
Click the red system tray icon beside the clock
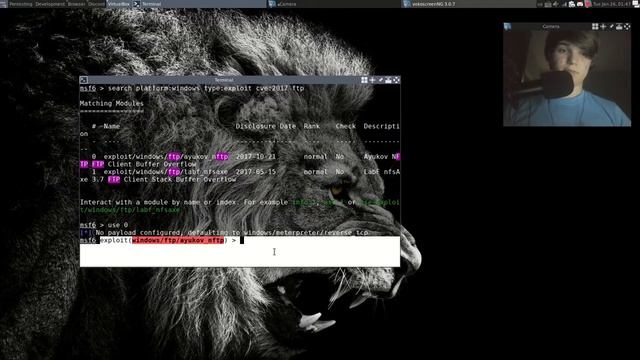[x=588, y=4]
